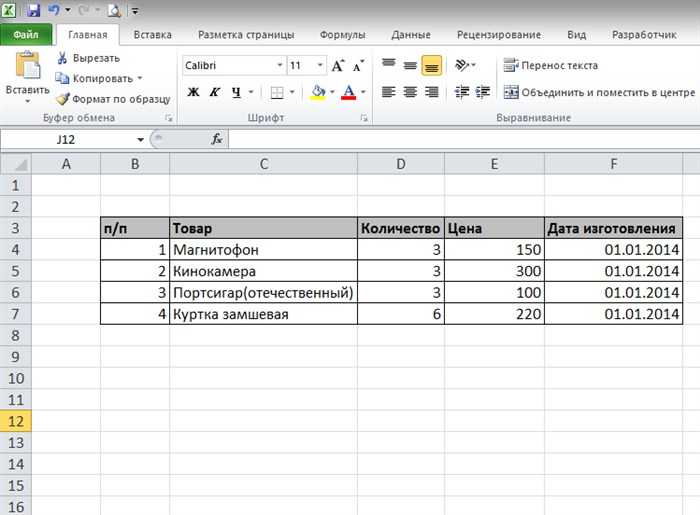Click the Save icon in quick access toolbar

pos(33,10)
